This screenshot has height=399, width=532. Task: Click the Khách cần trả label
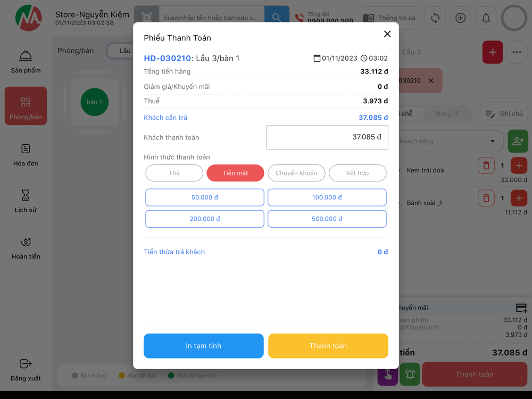(x=165, y=118)
